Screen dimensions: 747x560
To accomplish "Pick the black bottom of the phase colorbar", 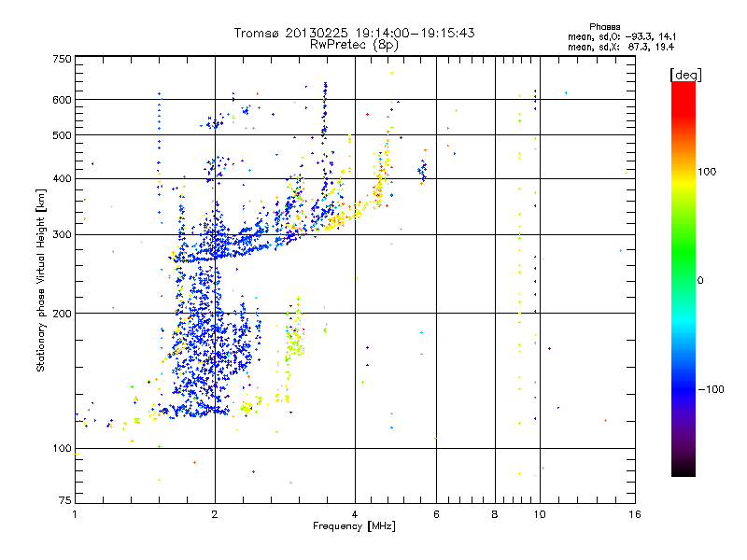I will click(684, 469).
